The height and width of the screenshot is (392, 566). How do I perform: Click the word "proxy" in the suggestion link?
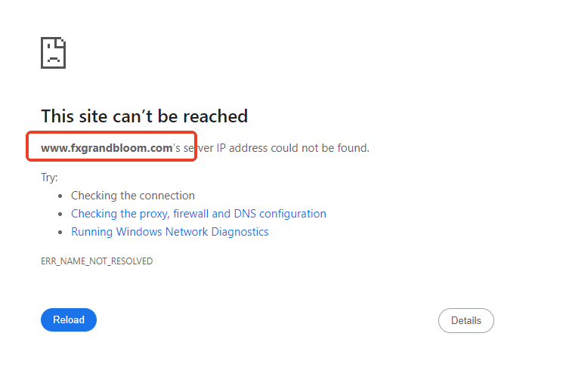pyautogui.click(x=152, y=214)
